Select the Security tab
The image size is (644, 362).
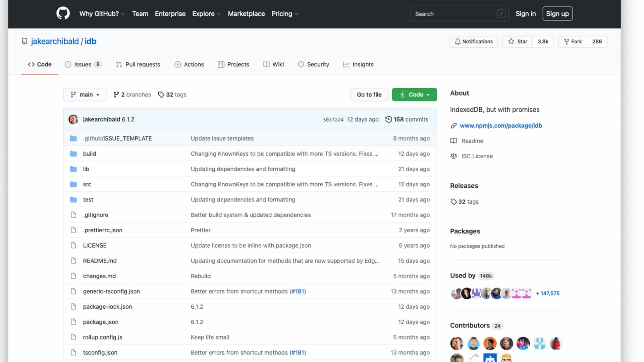click(313, 64)
